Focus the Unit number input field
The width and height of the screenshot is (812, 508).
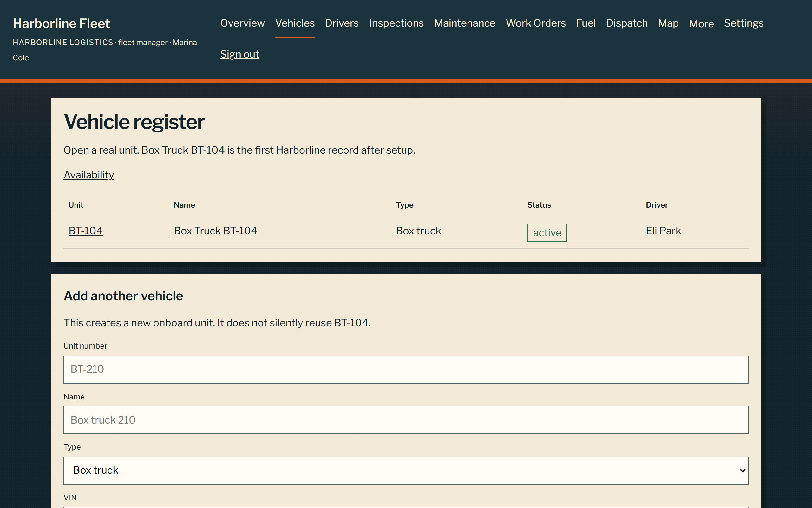pos(406,369)
